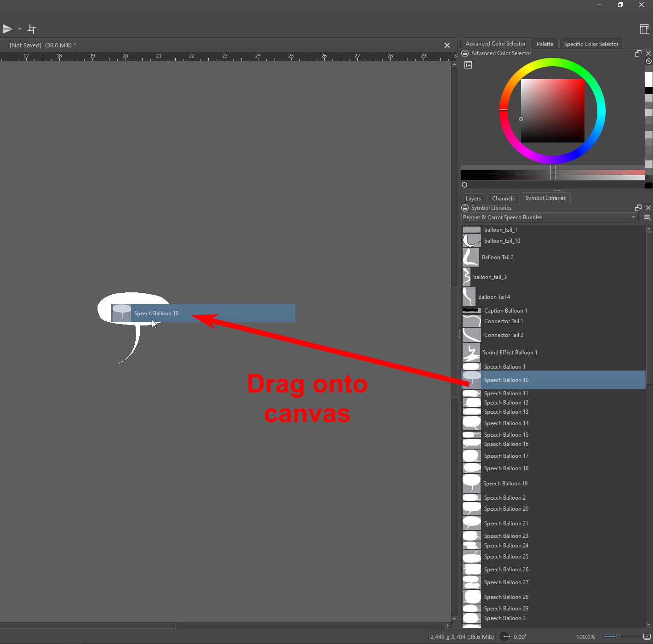Image resolution: width=653 pixels, height=644 pixels.
Task: Click the canvas rotation icon in status bar
Action: 505,637
